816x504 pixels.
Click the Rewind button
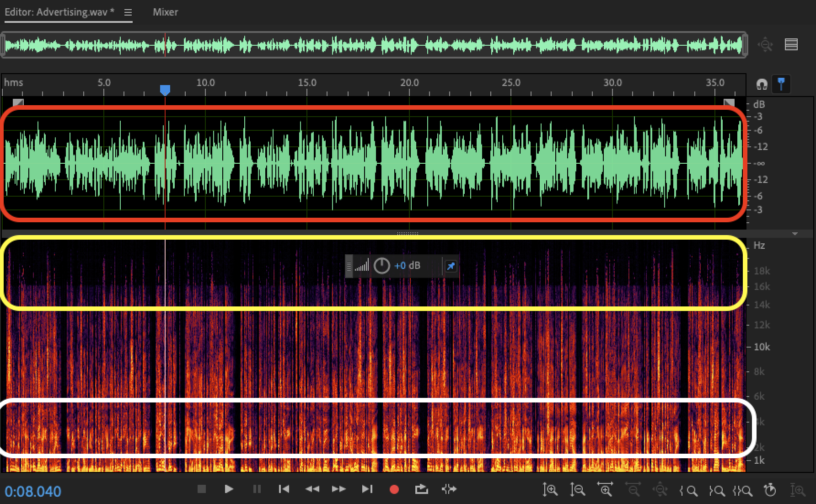pos(312,489)
